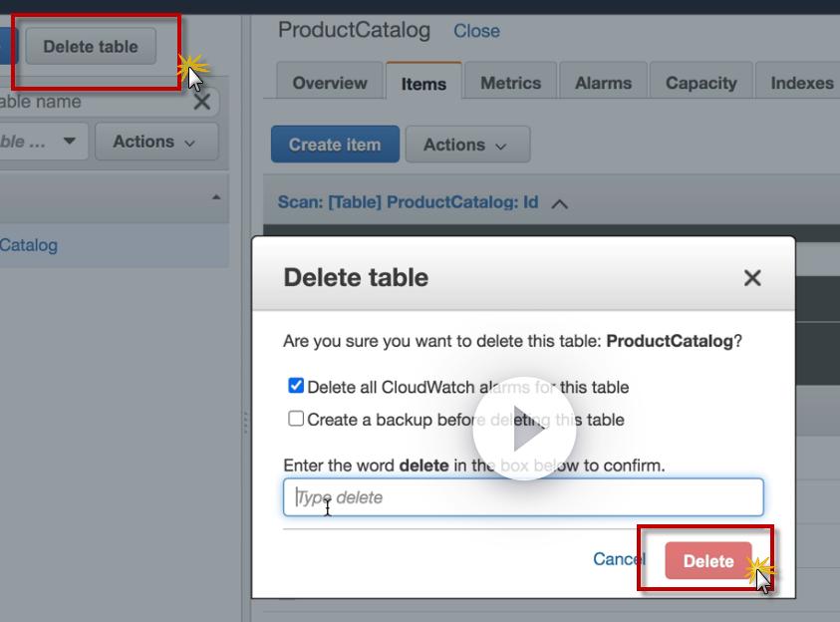
Task: Open the sidebar Actions dropdown
Action: (155, 142)
